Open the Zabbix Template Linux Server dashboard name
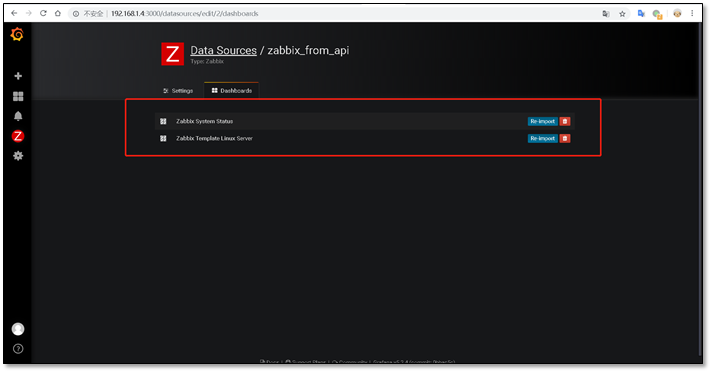This screenshot has height=373, width=712. click(214, 139)
